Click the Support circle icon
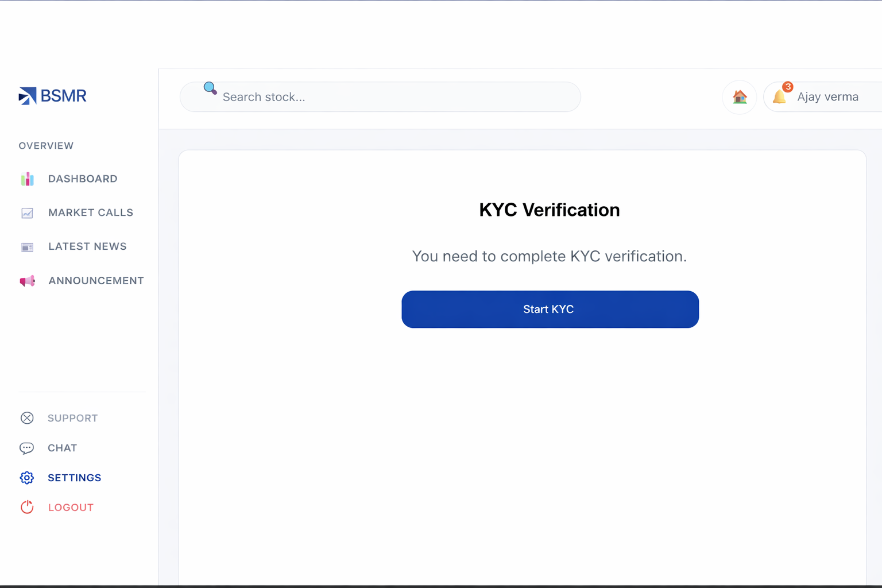Image resolution: width=882 pixels, height=588 pixels. tap(27, 418)
